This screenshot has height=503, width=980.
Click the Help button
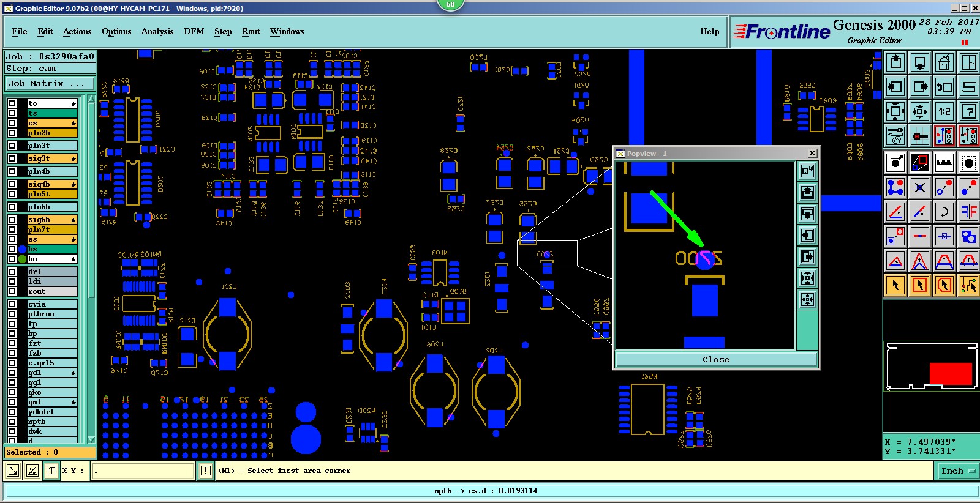710,31
